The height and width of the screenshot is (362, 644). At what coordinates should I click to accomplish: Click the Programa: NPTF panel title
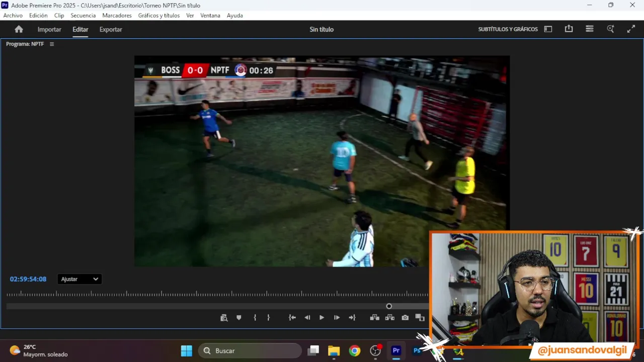[x=25, y=44]
